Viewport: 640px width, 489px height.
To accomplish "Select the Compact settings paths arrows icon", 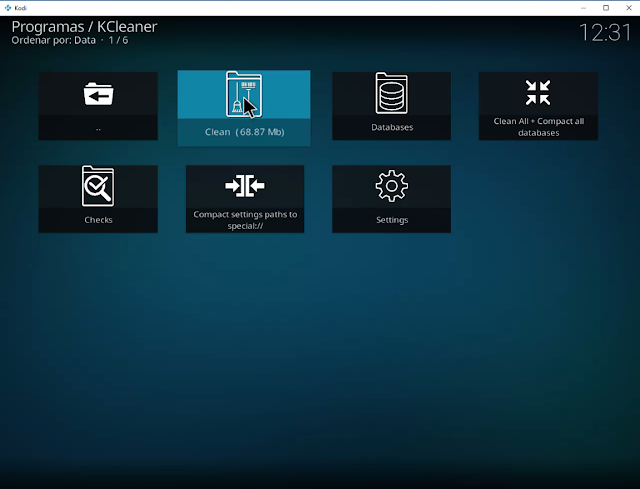I will [245, 186].
